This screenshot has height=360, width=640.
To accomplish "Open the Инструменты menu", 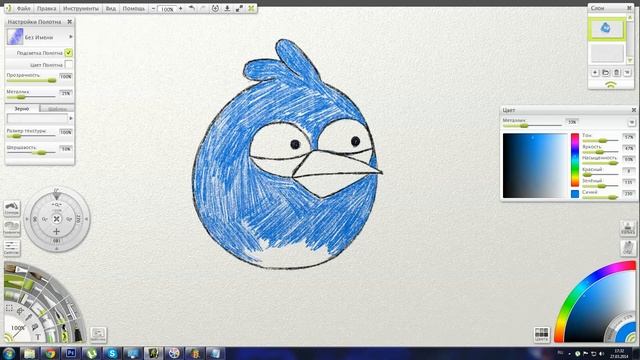I will coord(81,9).
